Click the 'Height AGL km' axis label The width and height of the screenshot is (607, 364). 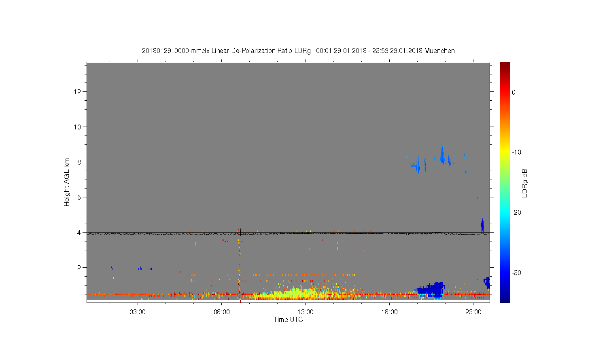coord(67,182)
